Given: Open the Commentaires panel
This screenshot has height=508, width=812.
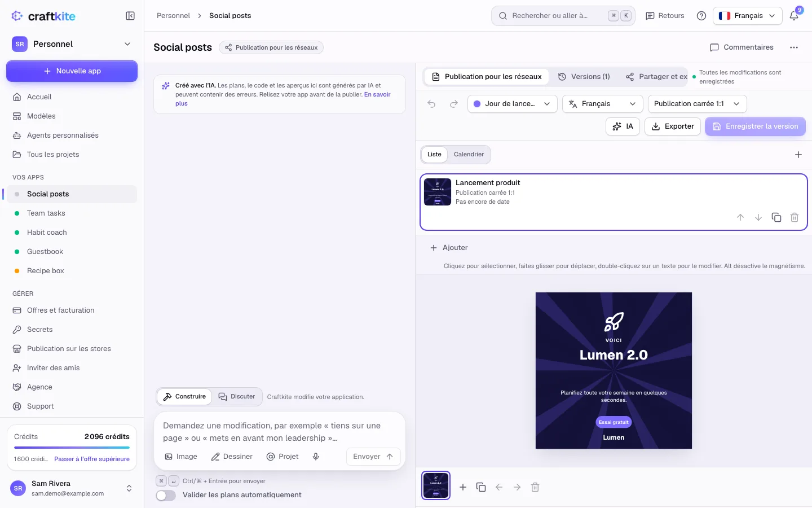Looking at the screenshot, I should pos(742,47).
